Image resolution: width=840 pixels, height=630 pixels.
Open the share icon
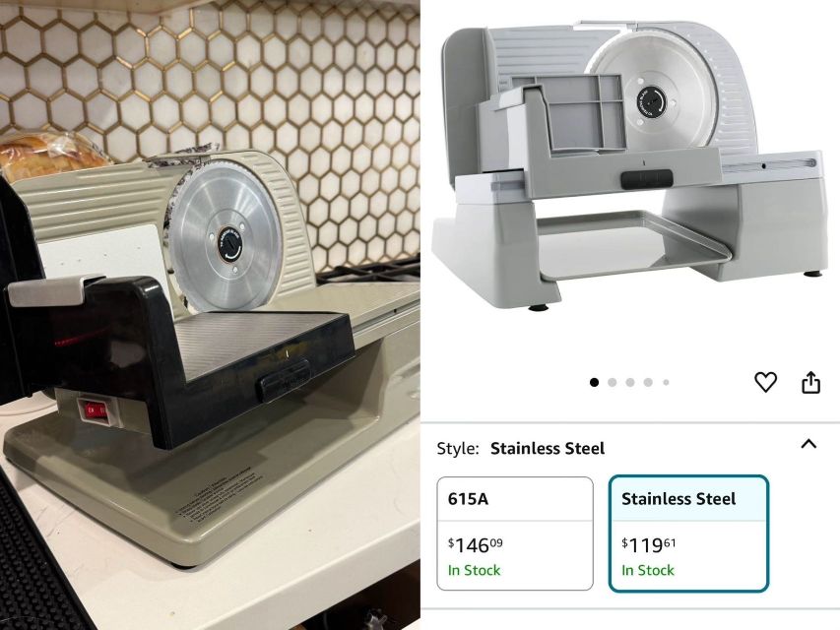point(810,382)
